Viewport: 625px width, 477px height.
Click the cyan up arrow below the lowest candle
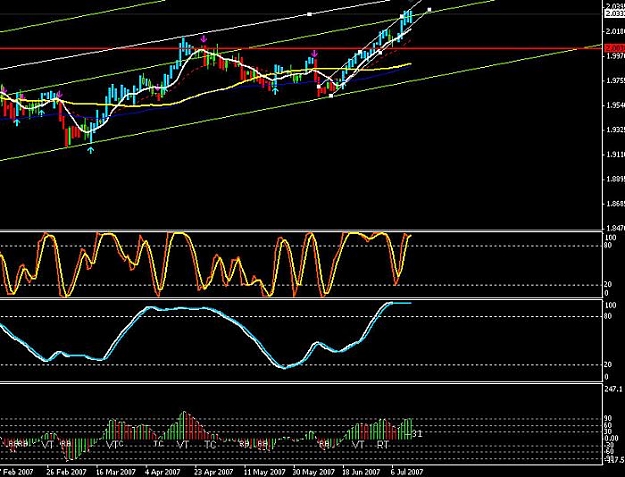click(91, 150)
